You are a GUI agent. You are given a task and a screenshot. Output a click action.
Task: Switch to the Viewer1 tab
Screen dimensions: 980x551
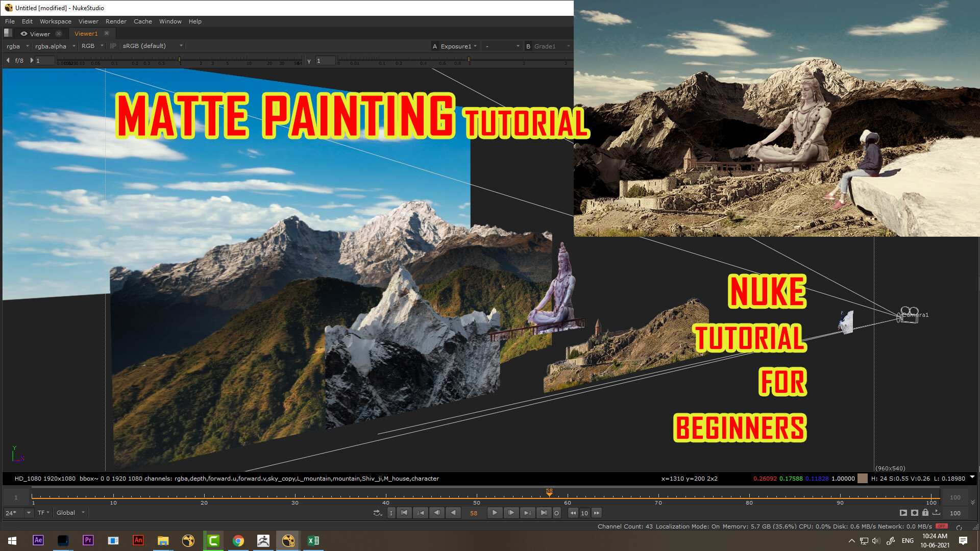(85, 33)
